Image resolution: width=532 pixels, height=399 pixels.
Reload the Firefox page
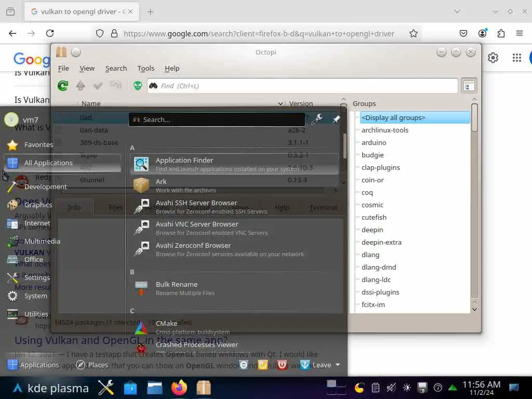[x=50, y=33]
